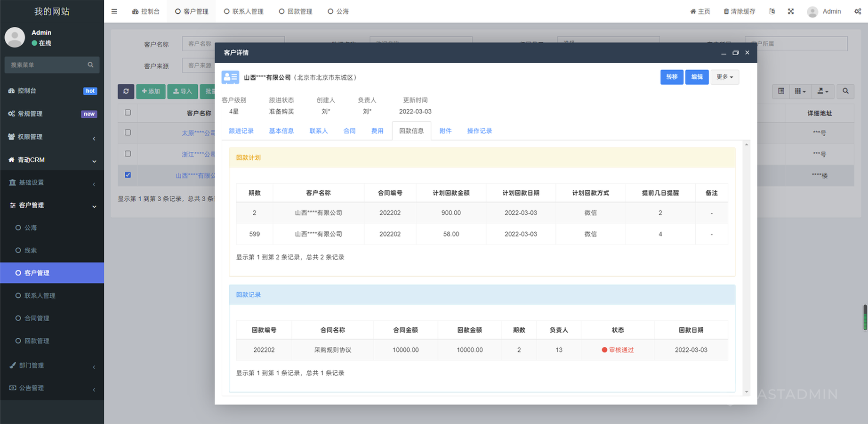Screen dimensions: 868x424
Task: Uncheck the 山西 customer row checkbox
Action: coord(128,175)
